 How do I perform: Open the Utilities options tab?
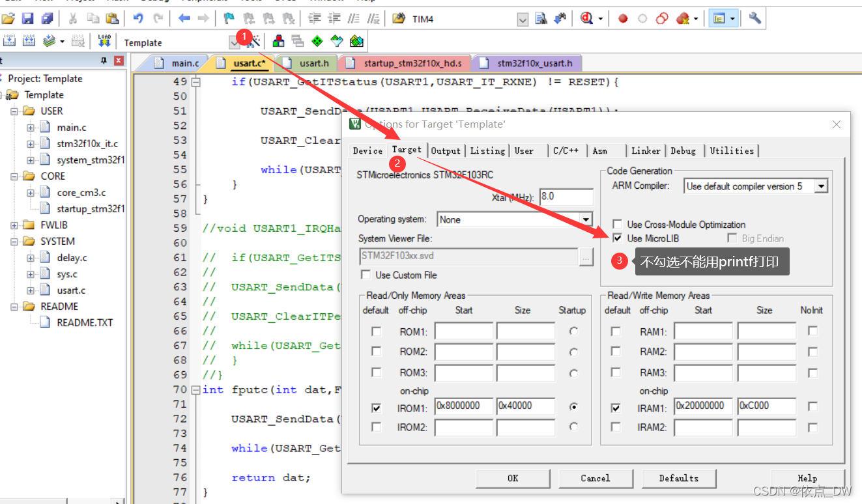coord(732,151)
